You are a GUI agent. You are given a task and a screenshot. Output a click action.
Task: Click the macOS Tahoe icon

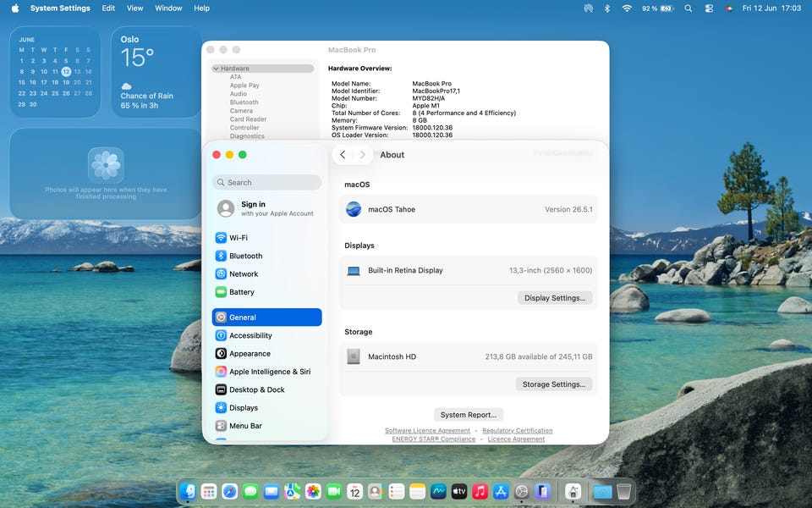354,209
